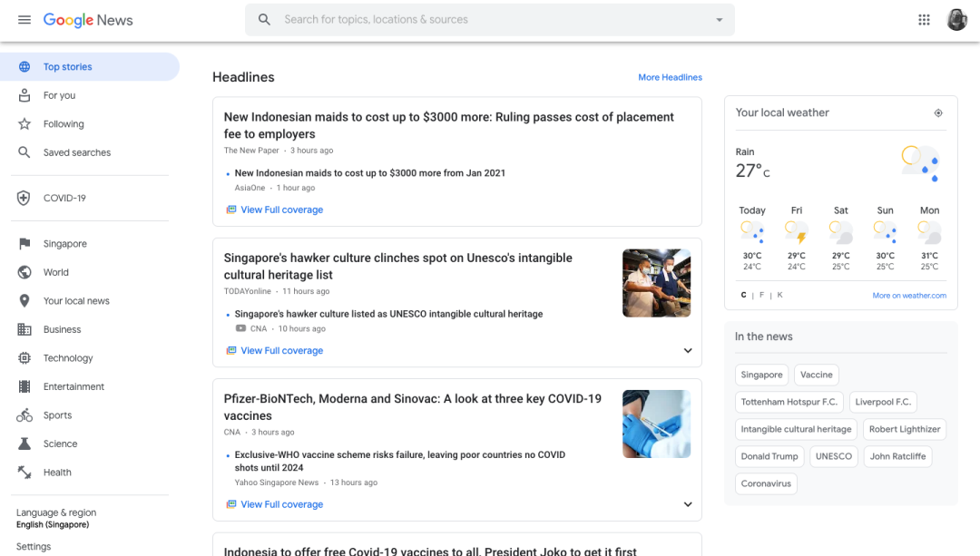View Full coverage of vaccines story
This screenshot has width=980, height=556.
(282, 504)
